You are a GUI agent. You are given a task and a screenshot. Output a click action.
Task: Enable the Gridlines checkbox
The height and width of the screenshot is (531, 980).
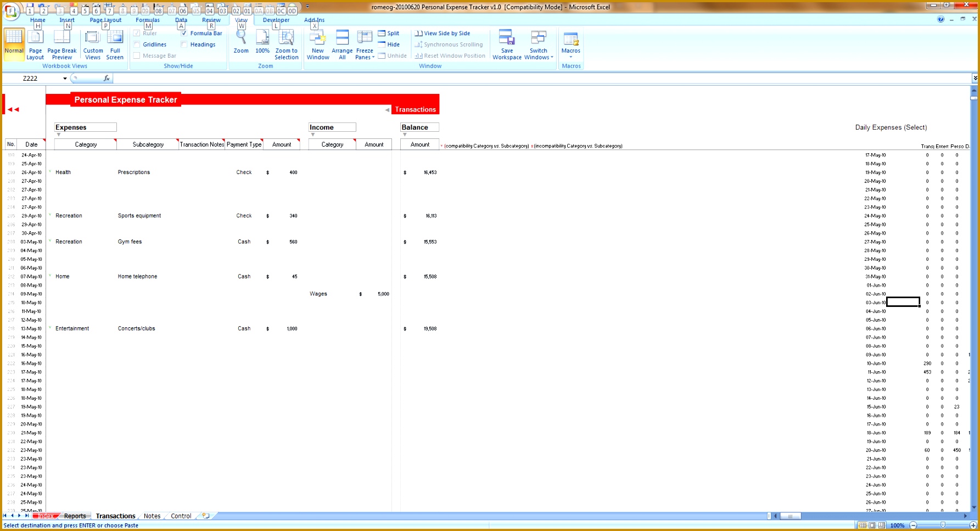[x=137, y=44]
